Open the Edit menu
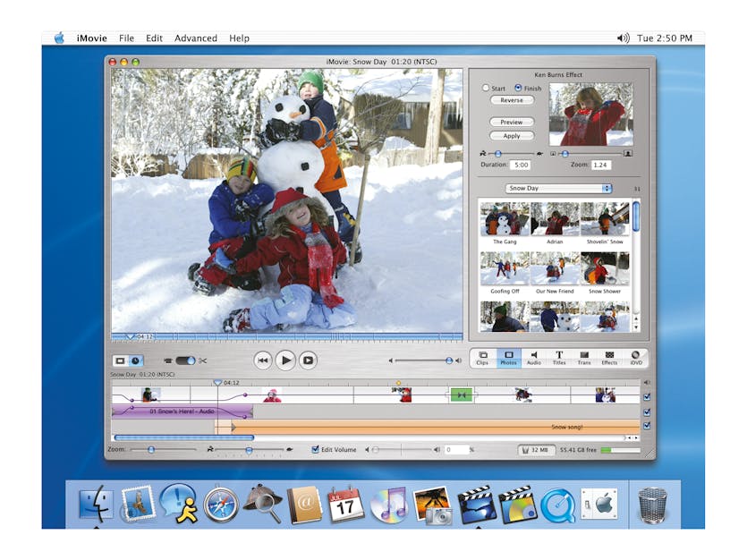The image size is (747, 560). point(155,38)
